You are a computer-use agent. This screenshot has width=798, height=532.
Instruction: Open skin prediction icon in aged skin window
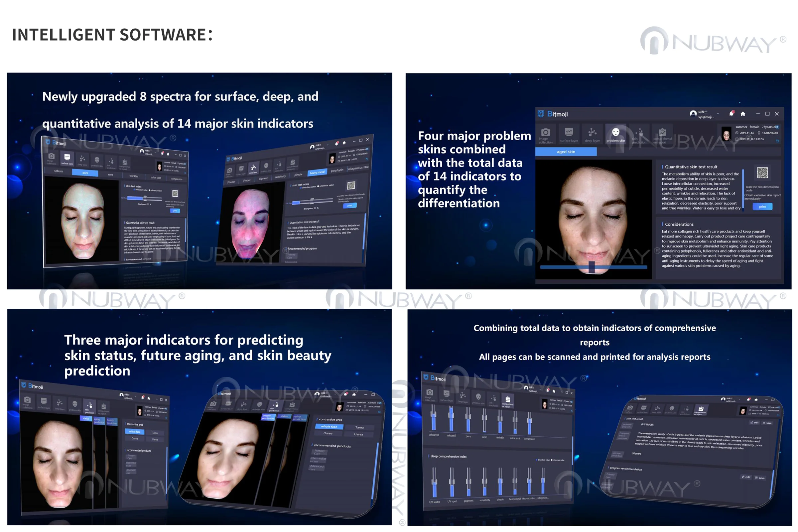[639, 133]
